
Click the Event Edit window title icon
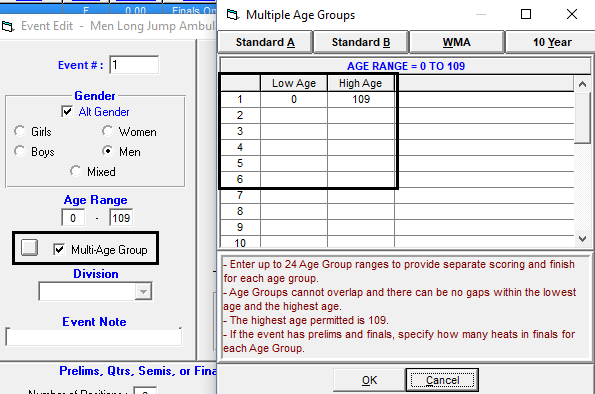click(x=8, y=27)
